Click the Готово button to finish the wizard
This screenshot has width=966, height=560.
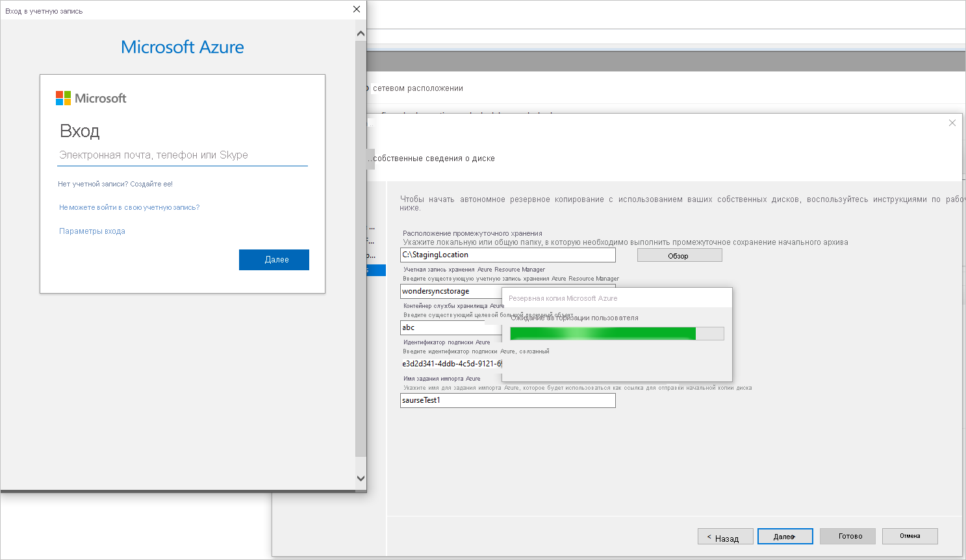[x=848, y=536]
